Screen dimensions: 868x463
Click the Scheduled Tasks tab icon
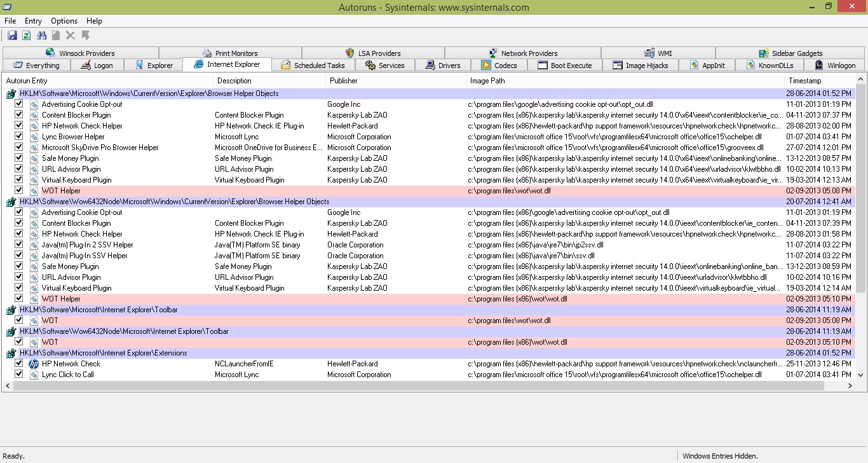click(x=286, y=65)
